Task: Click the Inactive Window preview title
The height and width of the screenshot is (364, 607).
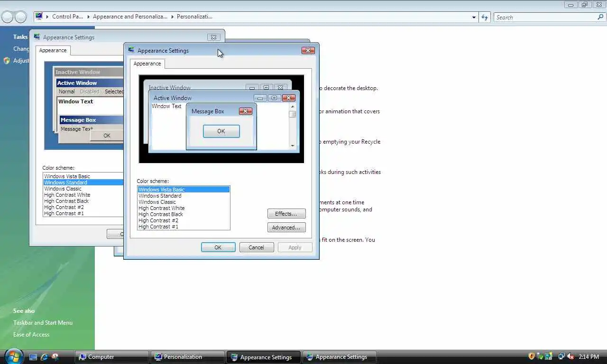Action: pyautogui.click(x=170, y=88)
